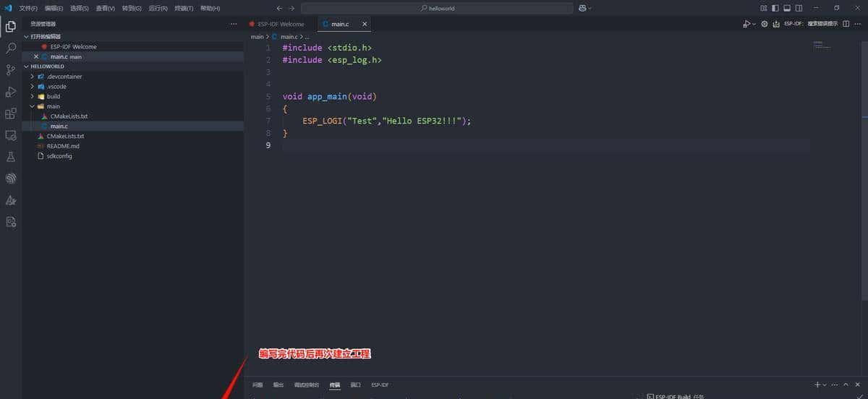Open the Help menu

click(210, 8)
